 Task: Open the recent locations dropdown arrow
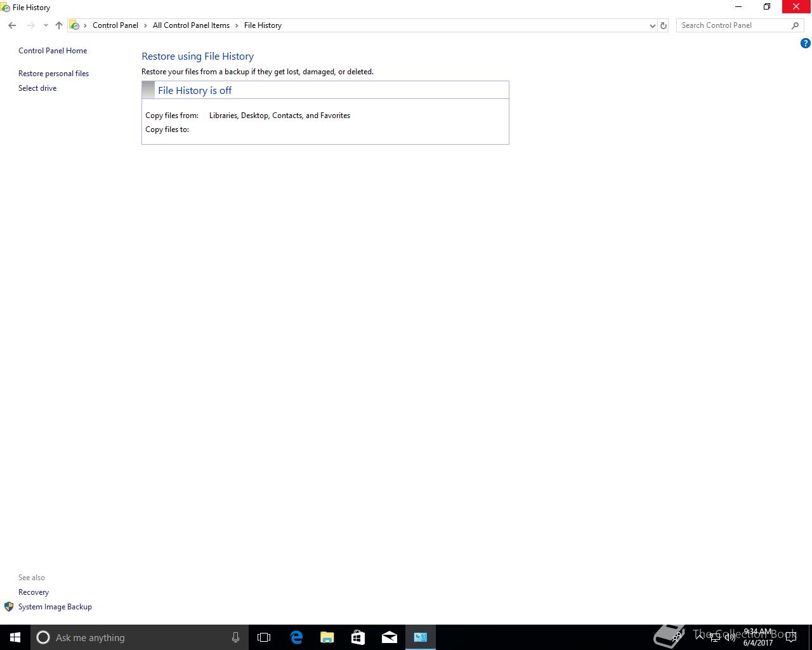46,25
